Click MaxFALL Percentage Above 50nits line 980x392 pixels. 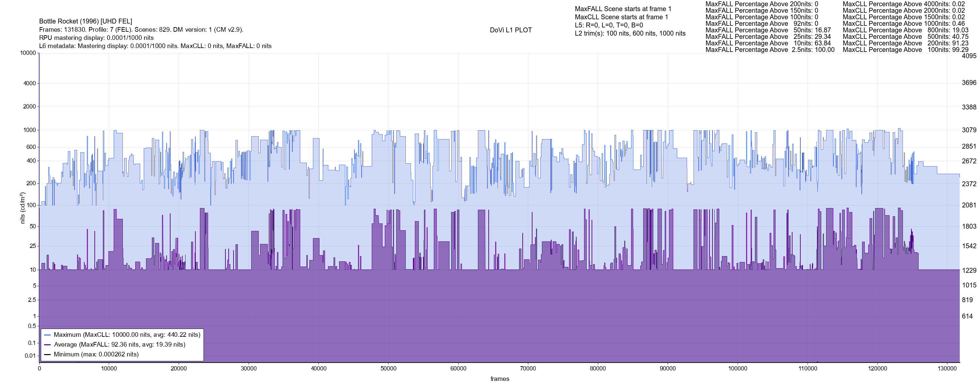[x=768, y=30]
